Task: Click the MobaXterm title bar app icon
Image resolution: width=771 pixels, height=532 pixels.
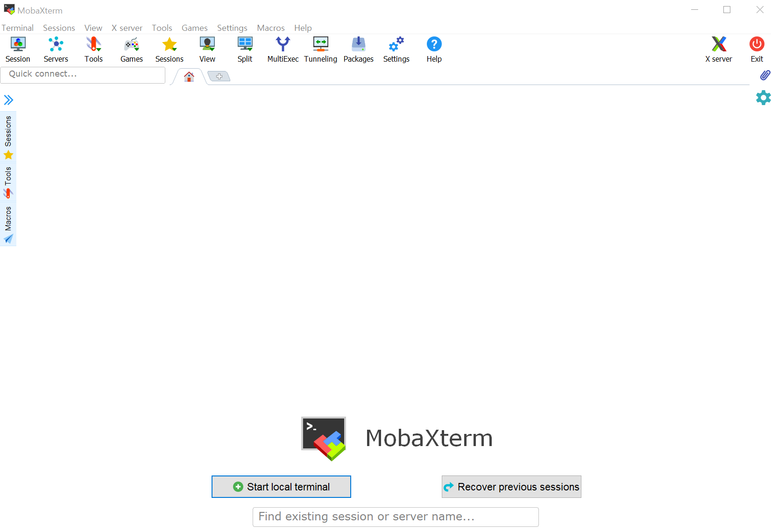Action: 9,9
